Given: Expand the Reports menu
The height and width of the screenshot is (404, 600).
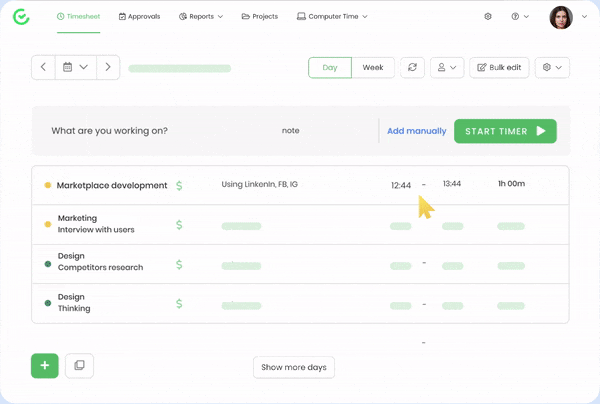Looking at the screenshot, I should pos(201,16).
